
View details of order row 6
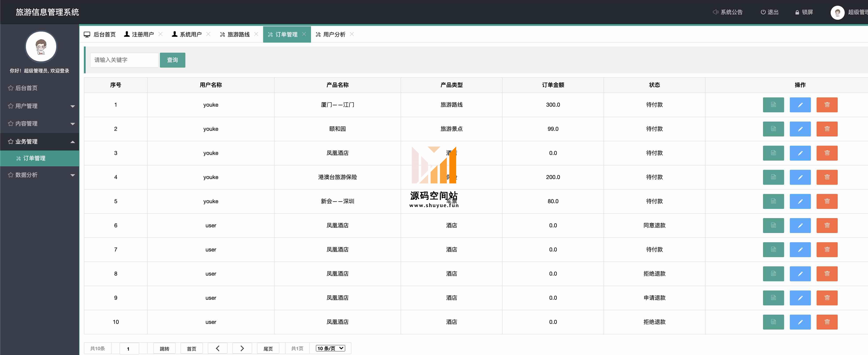coord(773,226)
